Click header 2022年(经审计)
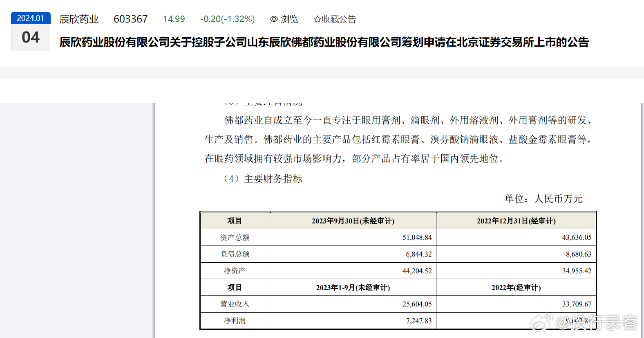The image size is (644, 338). (x=516, y=288)
